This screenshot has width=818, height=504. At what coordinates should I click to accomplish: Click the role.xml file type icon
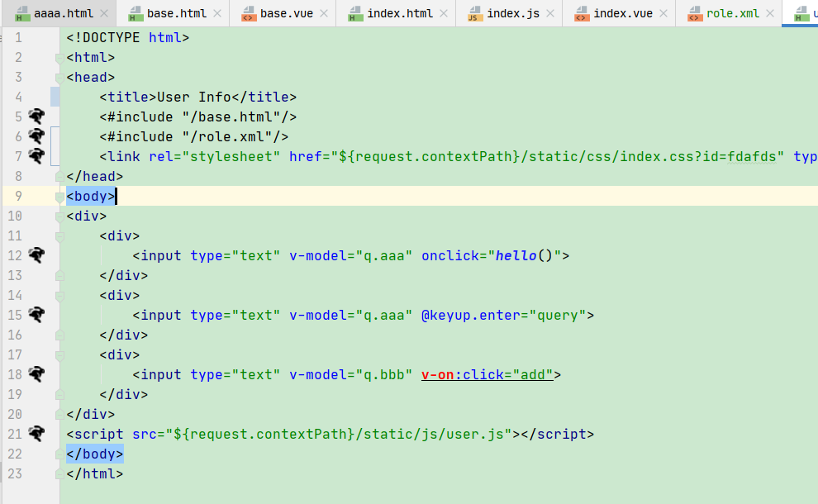point(695,13)
